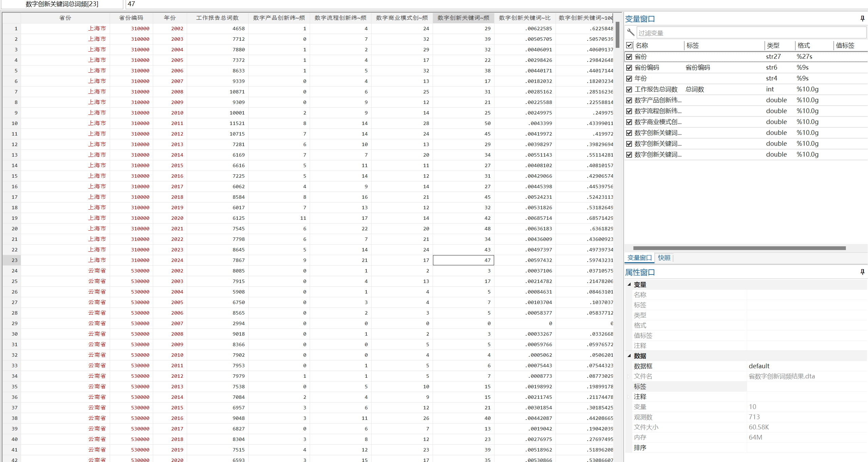Collapse the 变量 section in properties

[629, 284]
